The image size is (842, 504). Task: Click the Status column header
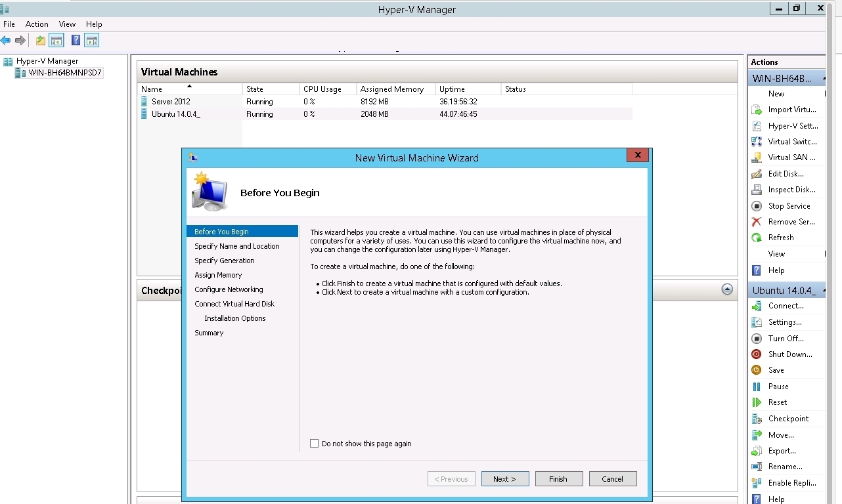(x=566, y=89)
